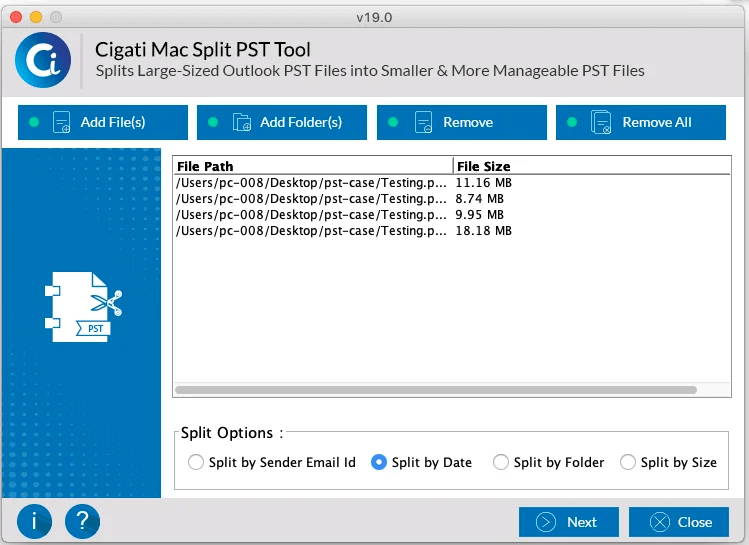This screenshot has width=749, height=545.
Task: Click the File Path column header
Action: pos(313,166)
